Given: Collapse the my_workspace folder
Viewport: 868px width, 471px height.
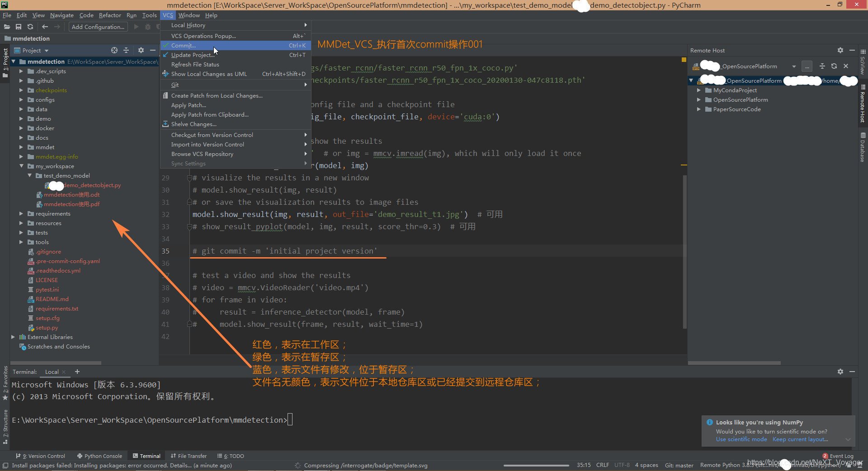Looking at the screenshot, I should click(21, 166).
